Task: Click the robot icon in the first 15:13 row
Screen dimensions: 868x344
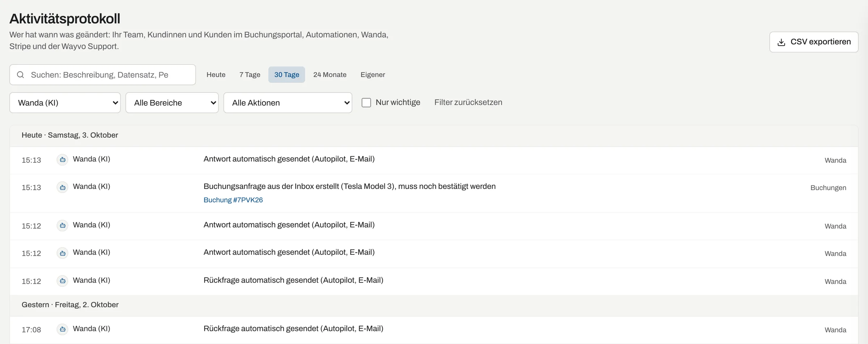Action: coord(63,160)
